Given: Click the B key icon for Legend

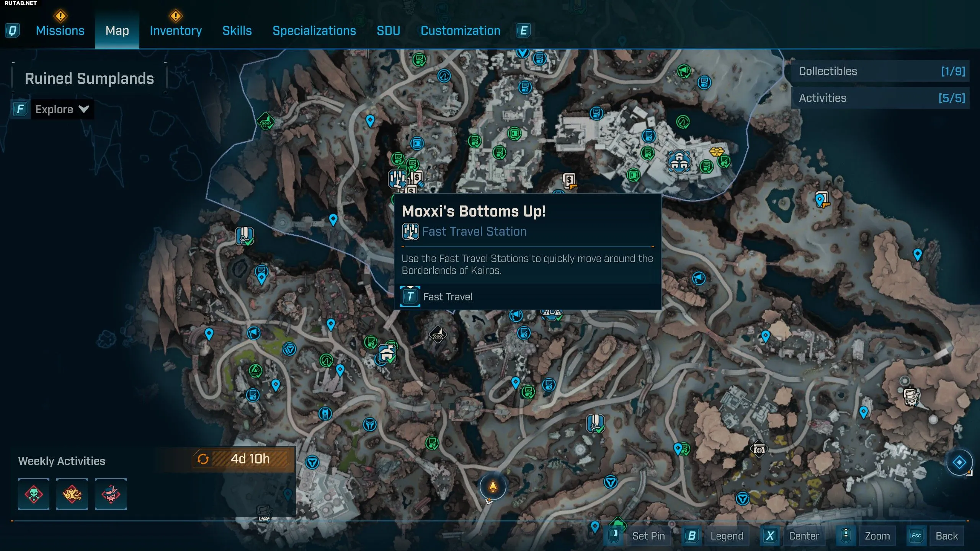Looking at the screenshot, I should click(x=692, y=536).
